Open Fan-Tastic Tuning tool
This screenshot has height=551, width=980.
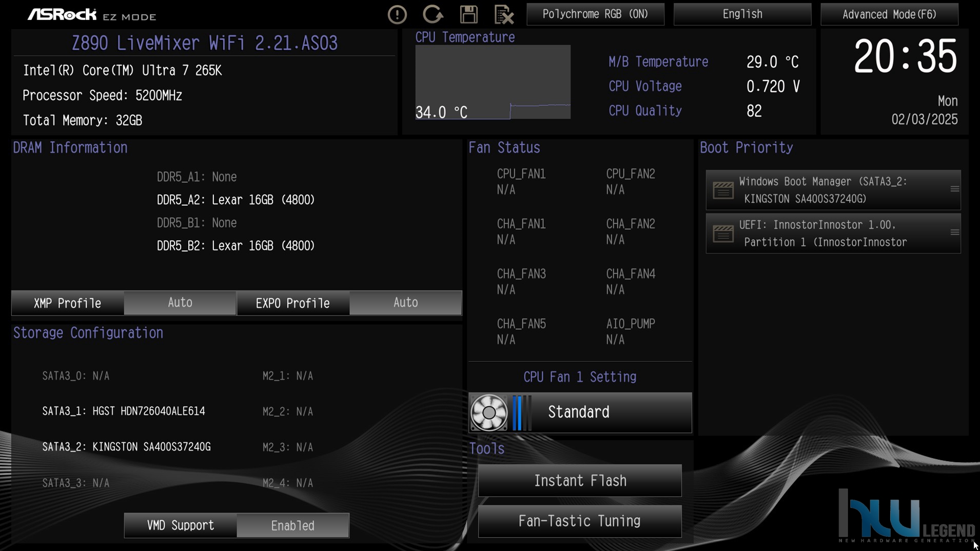click(580, 521)
